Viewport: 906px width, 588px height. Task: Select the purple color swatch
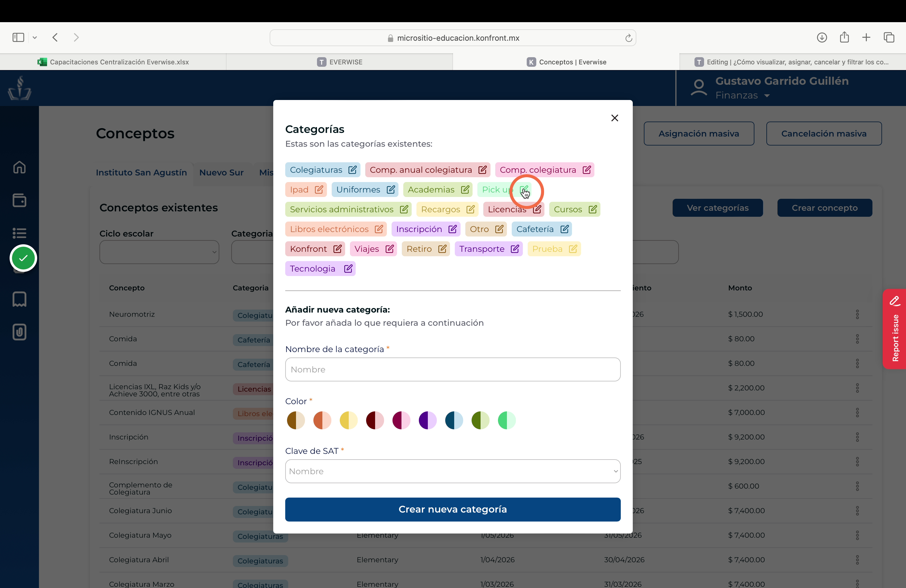pyautogui.click(x=428, y=420)
